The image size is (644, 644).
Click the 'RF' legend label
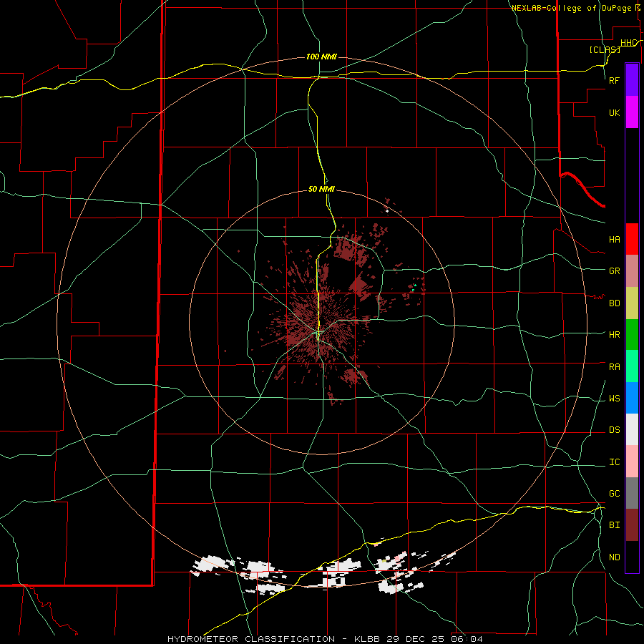pos(615,80)
